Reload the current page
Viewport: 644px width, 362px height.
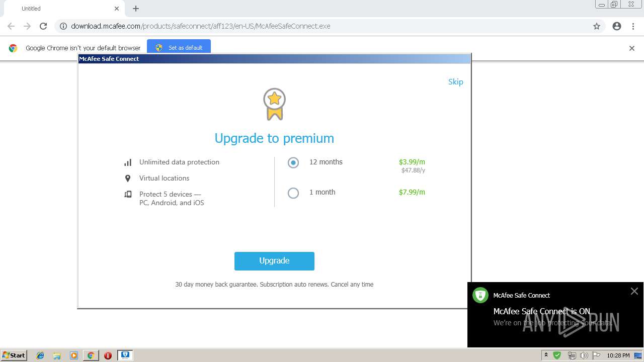tap(43, 26)
